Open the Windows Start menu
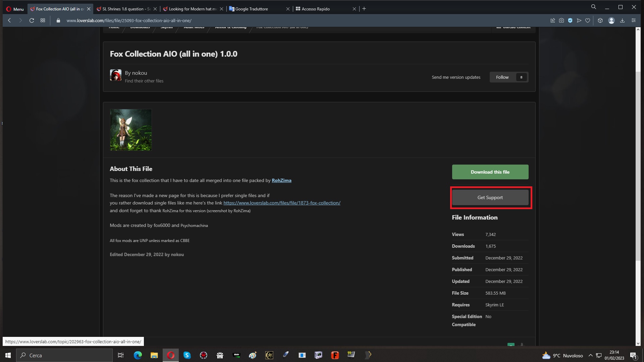Viewport: 644px width, 362px height. (x=8, y=355)
